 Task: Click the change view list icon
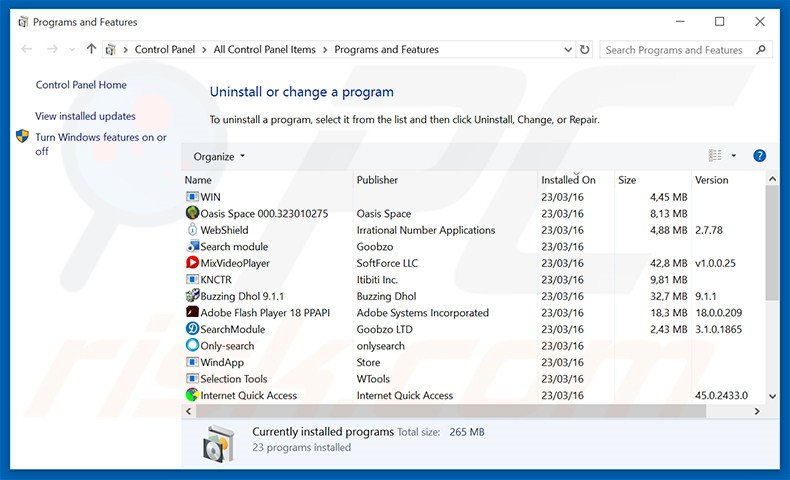[x=715, y=156]
